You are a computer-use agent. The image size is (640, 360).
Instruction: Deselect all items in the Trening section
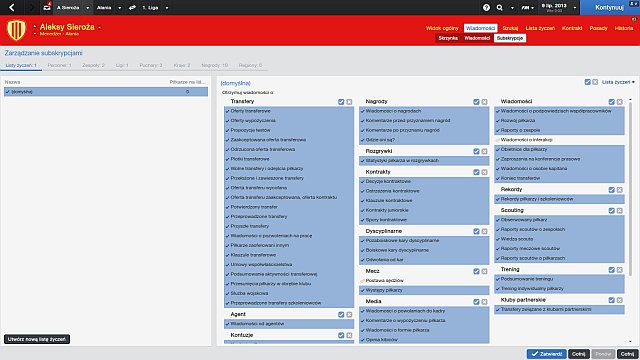tap(620, 270)
